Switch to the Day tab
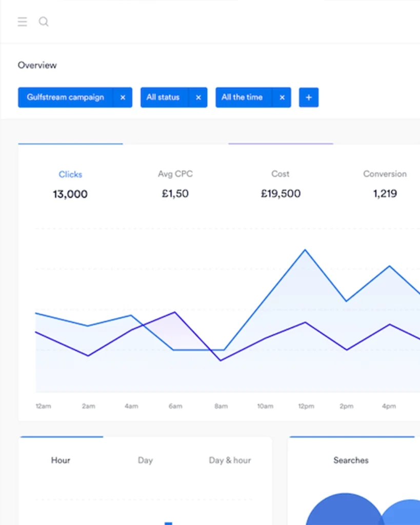Viewport: 420px width, 525px height. [145, 460]
